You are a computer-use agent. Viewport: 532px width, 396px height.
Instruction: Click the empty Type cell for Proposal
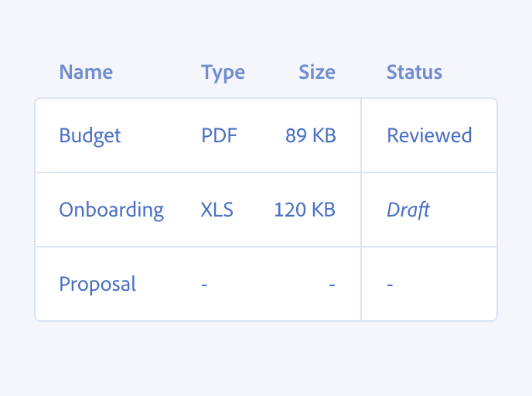(x=204, y=285)
